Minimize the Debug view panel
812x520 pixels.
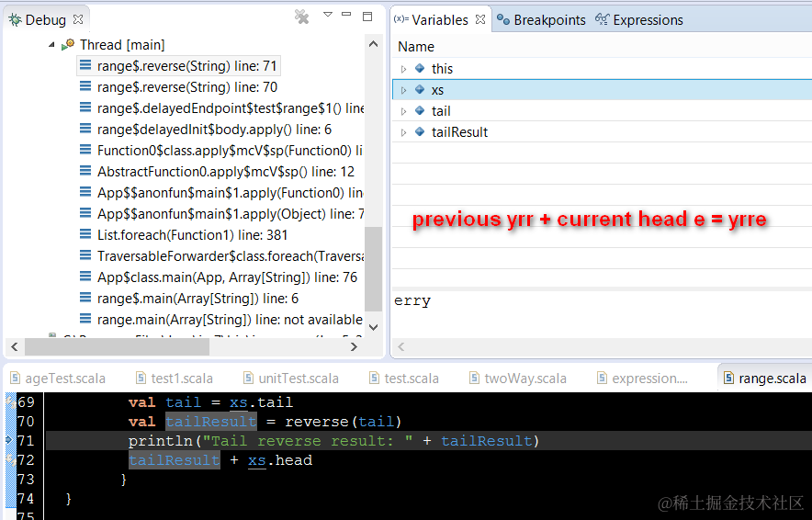pyautogui.click(x=346, y=14)
